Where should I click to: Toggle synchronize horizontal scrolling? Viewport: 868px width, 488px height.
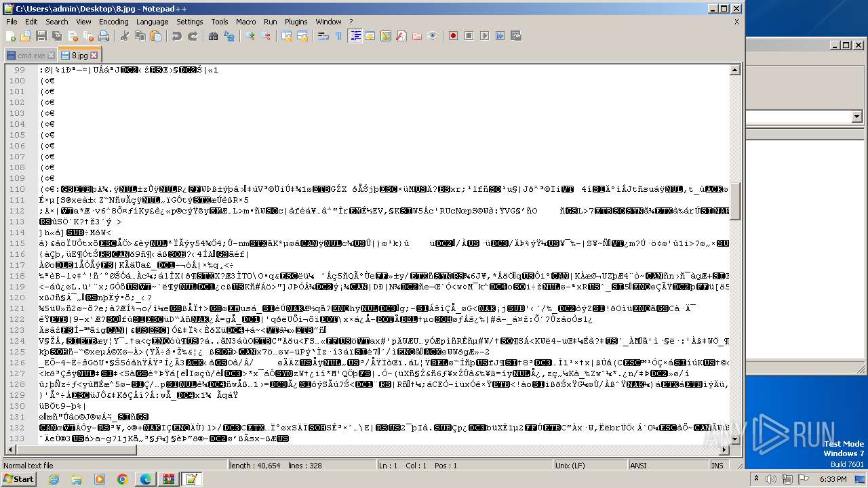(x=302, y=36)
